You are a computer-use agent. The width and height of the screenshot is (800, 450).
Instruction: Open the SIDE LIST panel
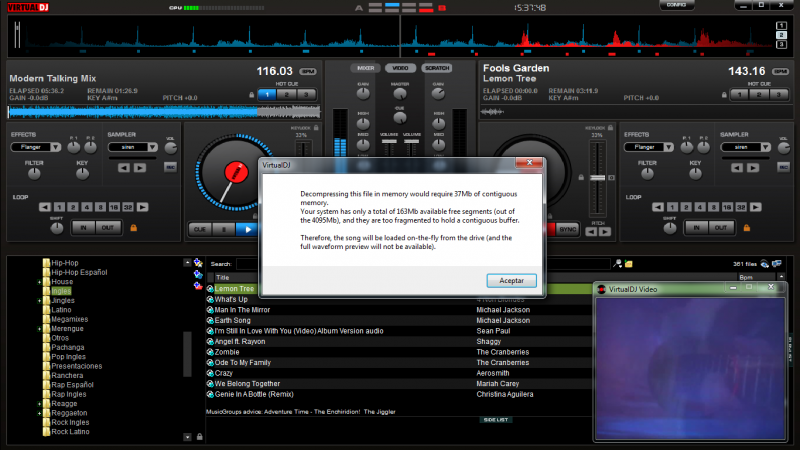click(x=495, y=420)
